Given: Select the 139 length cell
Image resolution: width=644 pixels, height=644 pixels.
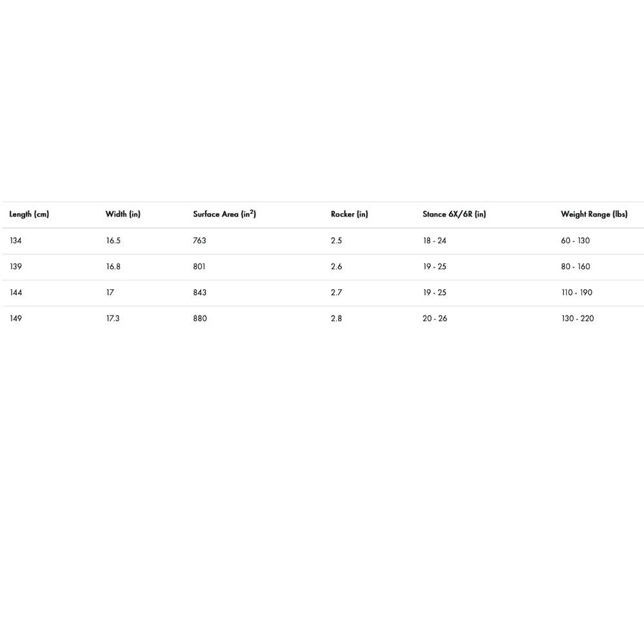Looking at the screenshot, I should [15, 267].
